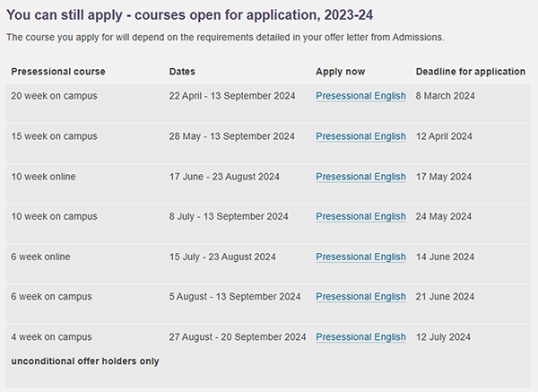Open Presessional English link for 20 week course
The width and height of the screenshot is (538, 392).
tap(360, 96)
